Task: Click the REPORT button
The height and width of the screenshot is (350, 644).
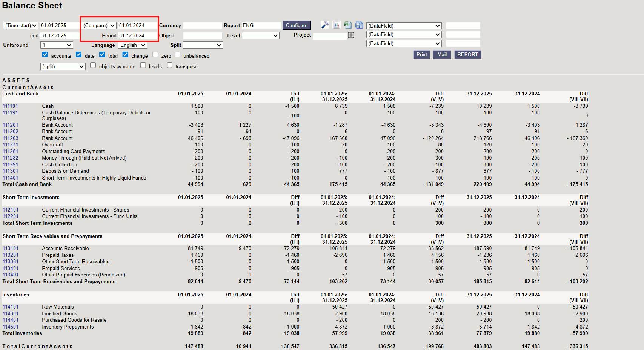Action: 467,55
